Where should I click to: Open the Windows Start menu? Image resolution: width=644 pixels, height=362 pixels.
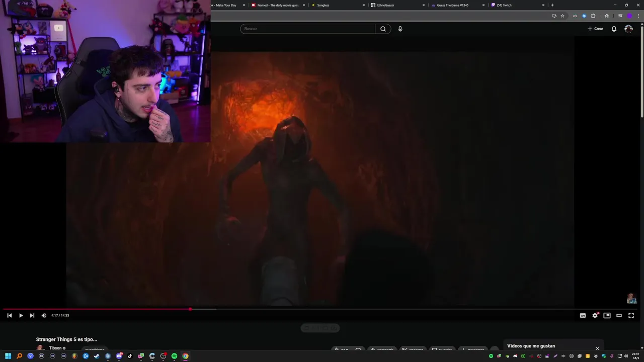pos(8,356)
